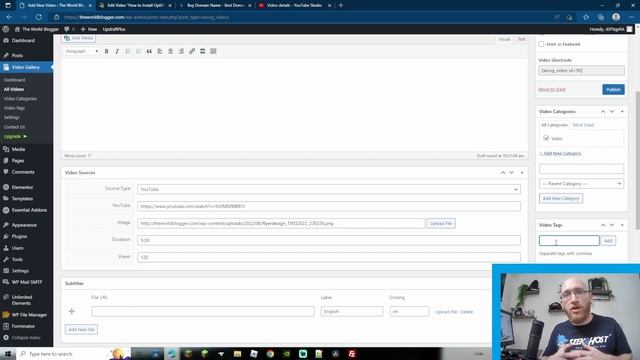Open Media in the admin sidebar
This screenshot has width=640, height=360.
tap(18, 149)
